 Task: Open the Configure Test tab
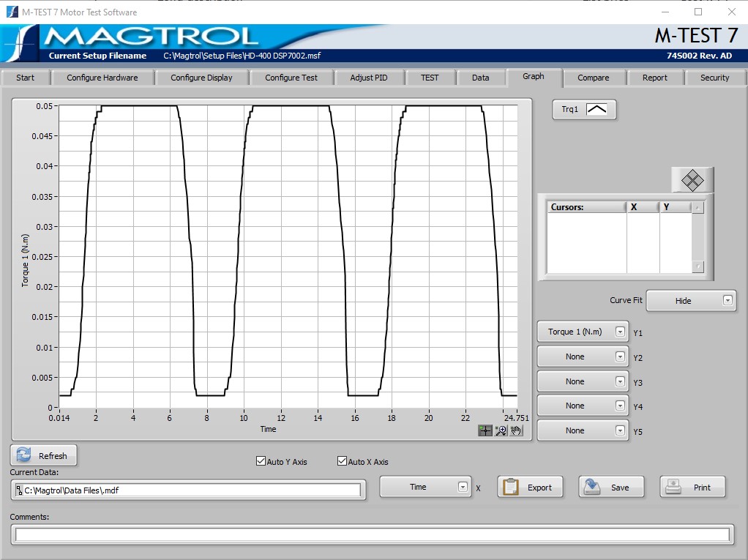pos(292,77)
